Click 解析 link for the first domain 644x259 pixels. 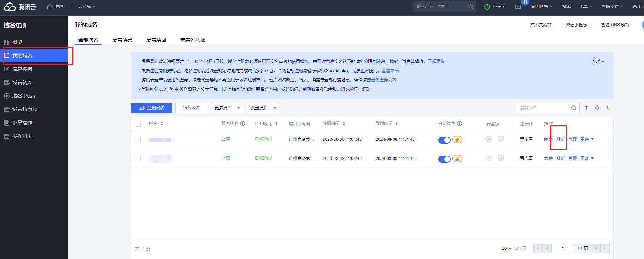560,139
